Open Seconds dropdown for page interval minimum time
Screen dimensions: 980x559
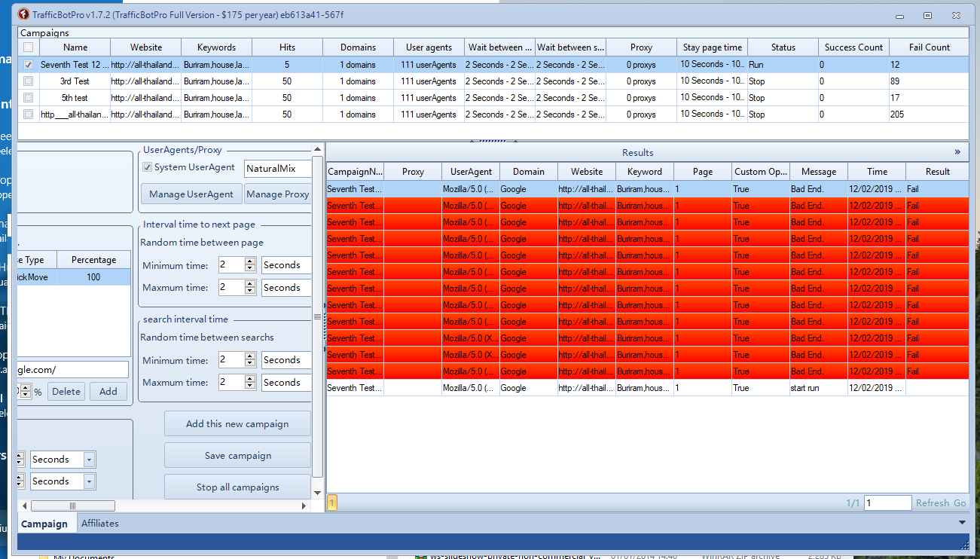tap(286, 265)
